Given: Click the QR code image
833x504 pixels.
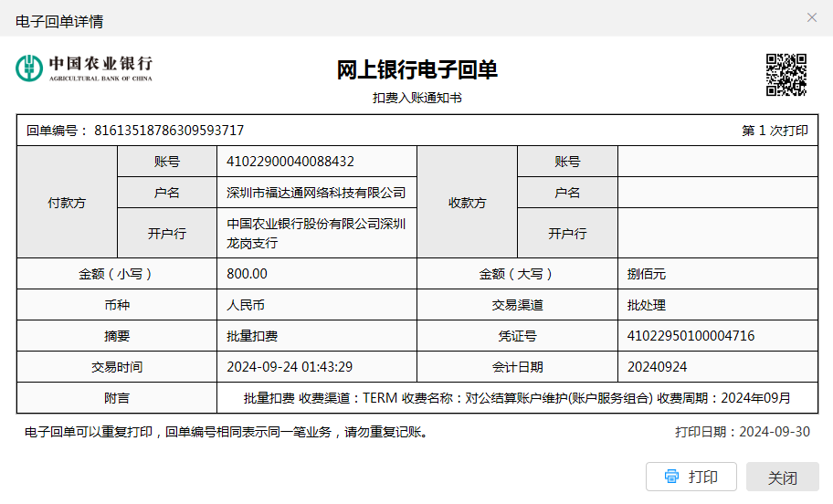Looking at the screenshot, I should 786,75.
